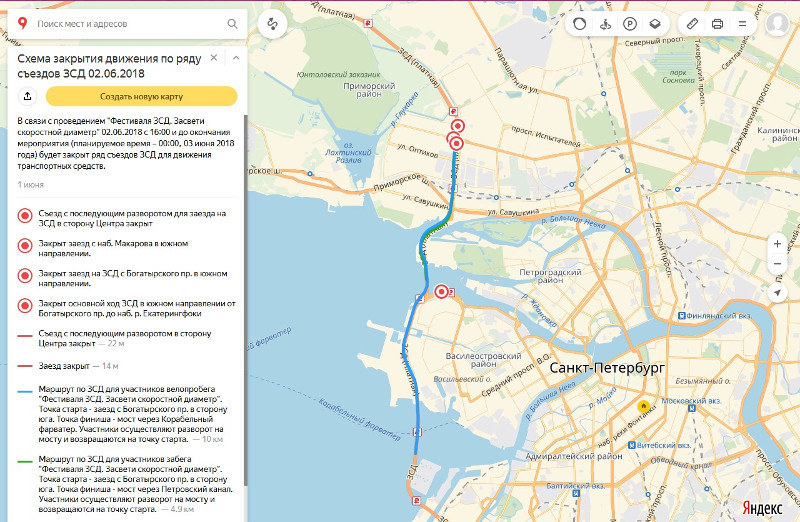Select red line item 'в сторону Центра закрыт — 22 м'
This screenshot has width=800, height=522.
click(127, 338)
